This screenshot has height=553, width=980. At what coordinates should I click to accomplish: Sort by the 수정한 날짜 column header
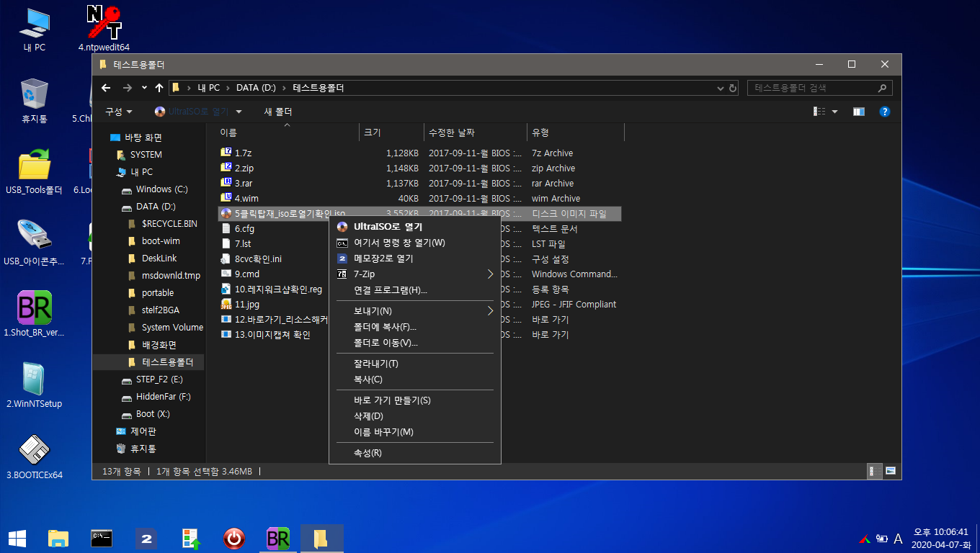click(x=476, y=132)
